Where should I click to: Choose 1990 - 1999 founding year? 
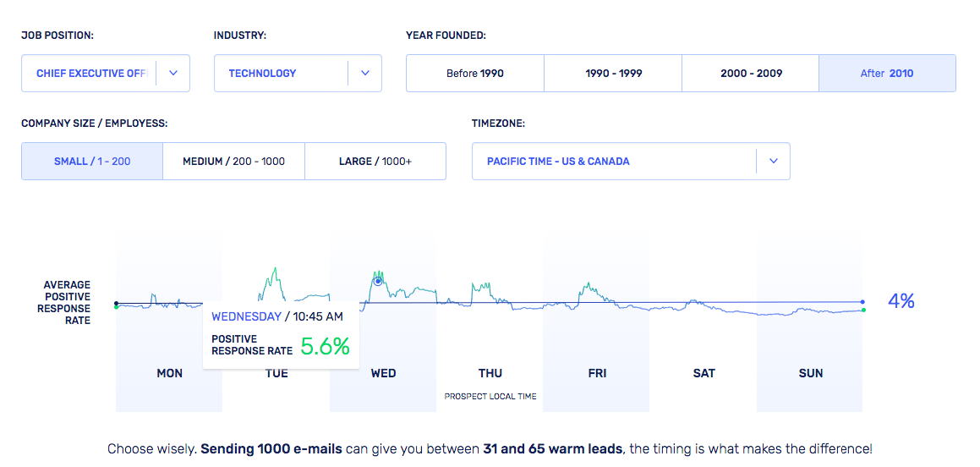(613, 74)
